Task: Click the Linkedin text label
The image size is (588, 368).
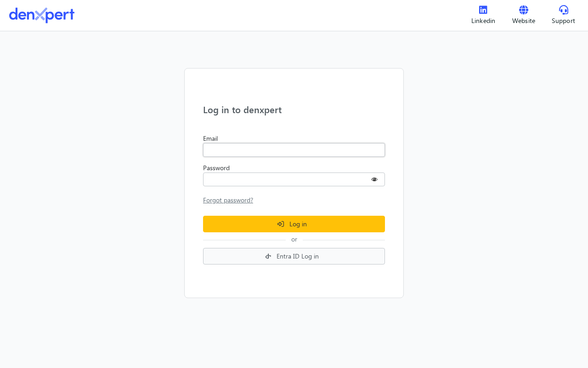Action: [x=483, y=21]
